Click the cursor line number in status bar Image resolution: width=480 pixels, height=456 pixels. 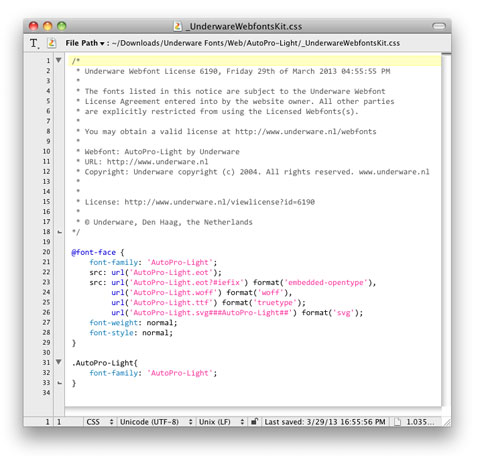[x=47, y=422]
